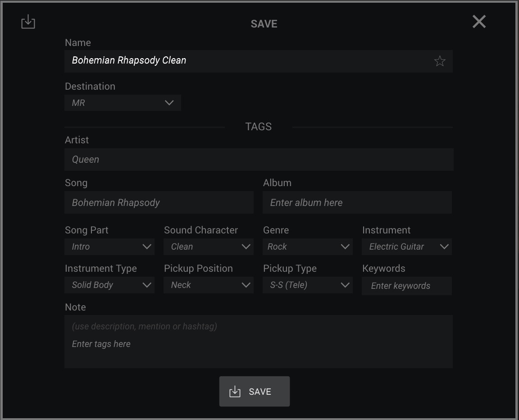This screenshot has height=420, width=519.
Task: Open the Genre dropdown set to Rock
Action: pyautogui.click(x=308, y=247)
